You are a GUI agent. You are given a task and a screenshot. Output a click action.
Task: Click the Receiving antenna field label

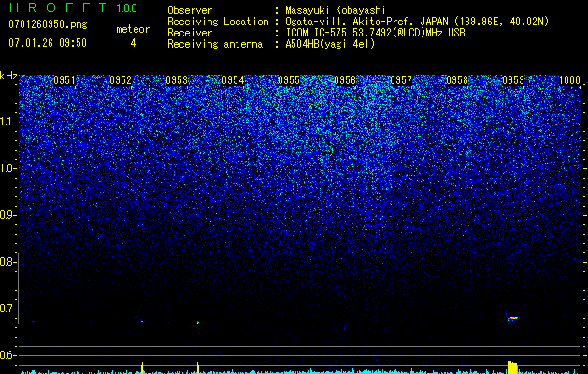pos(215,44)
